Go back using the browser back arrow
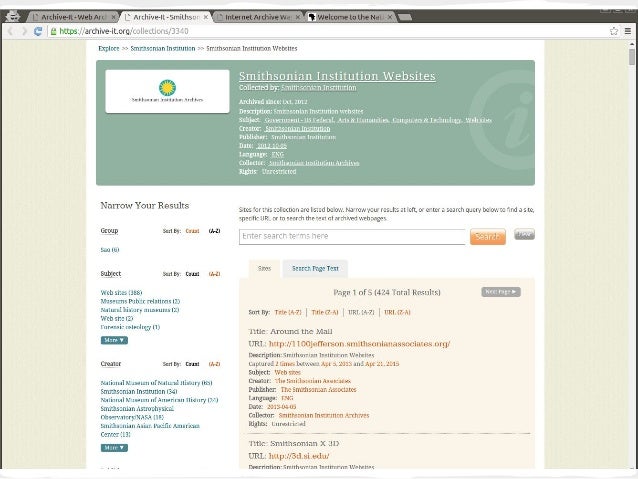638x479 pixels. click(x=11, y=31)
